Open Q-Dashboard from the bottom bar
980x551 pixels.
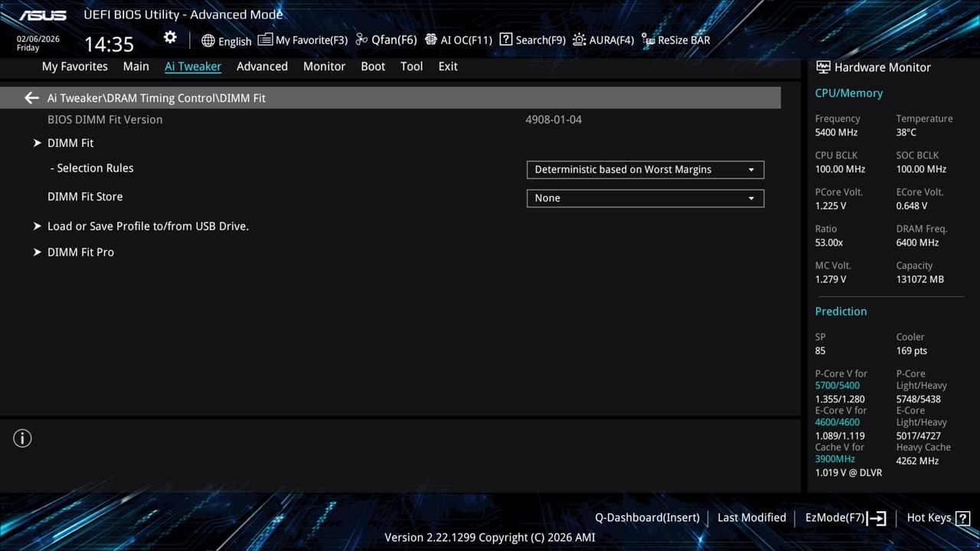click(647, 517)
